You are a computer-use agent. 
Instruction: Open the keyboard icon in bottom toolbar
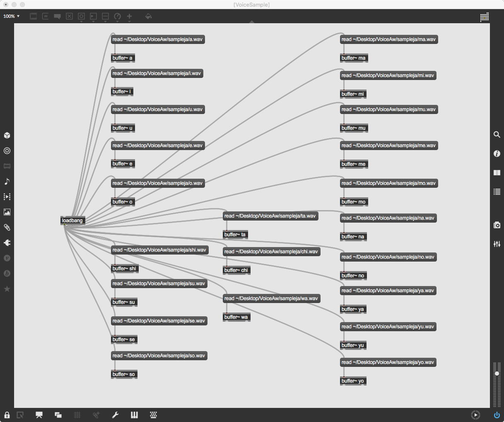pyautogui.click(x=153, y=415)
